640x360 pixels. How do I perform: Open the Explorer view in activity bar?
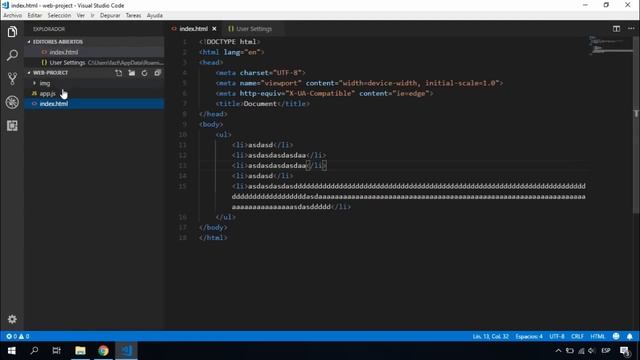click(x=12, y=32)
